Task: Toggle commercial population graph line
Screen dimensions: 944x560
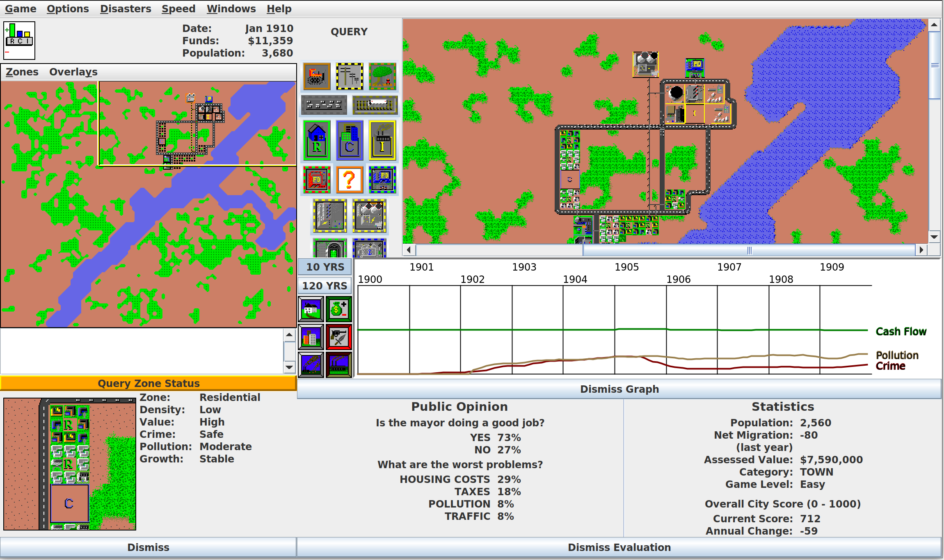Action: point(311,337)
